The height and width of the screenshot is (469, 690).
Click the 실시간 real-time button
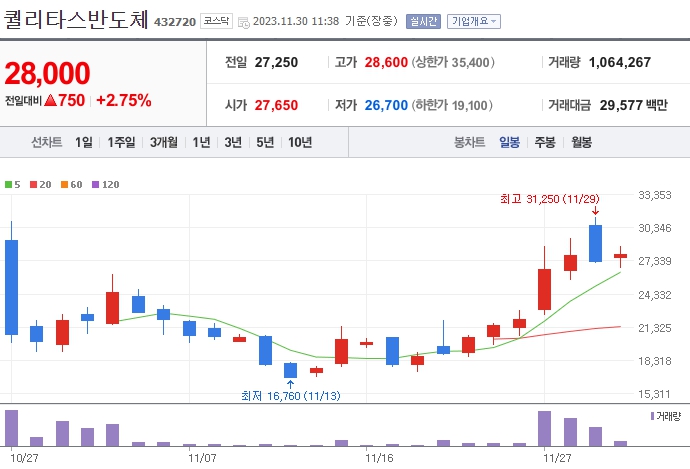(x=423, y=21)
